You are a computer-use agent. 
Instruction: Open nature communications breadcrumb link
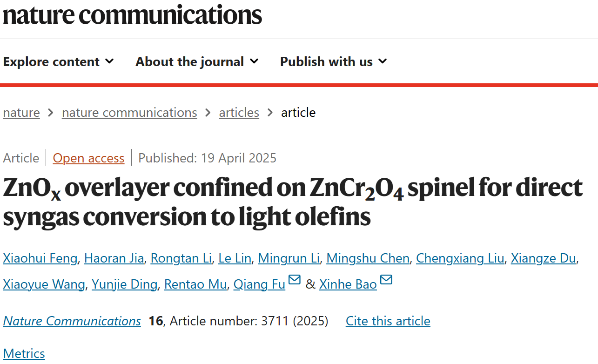tap(129, 113)
